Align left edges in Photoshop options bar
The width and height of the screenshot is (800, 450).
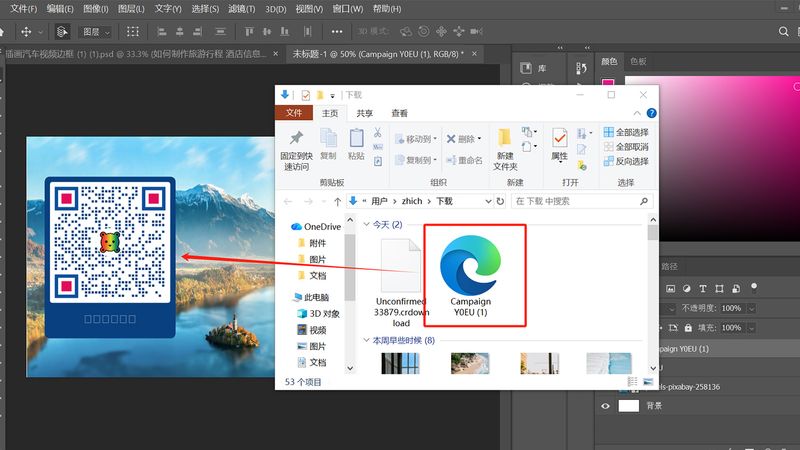click(x=162, y=32)
